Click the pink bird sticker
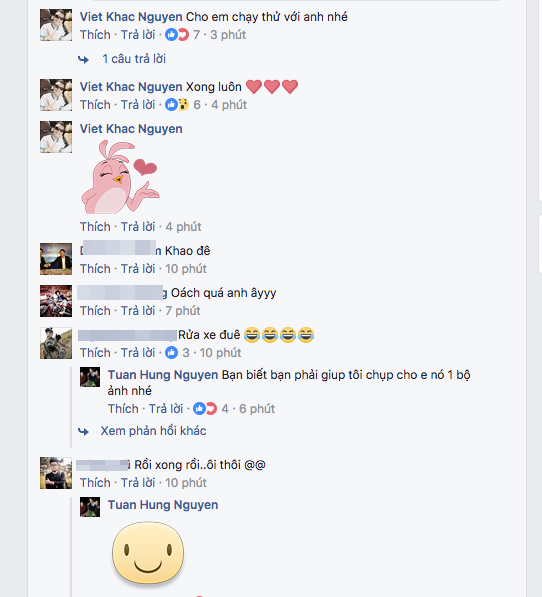Screen dimensions: 542x597 pos(120,177)
